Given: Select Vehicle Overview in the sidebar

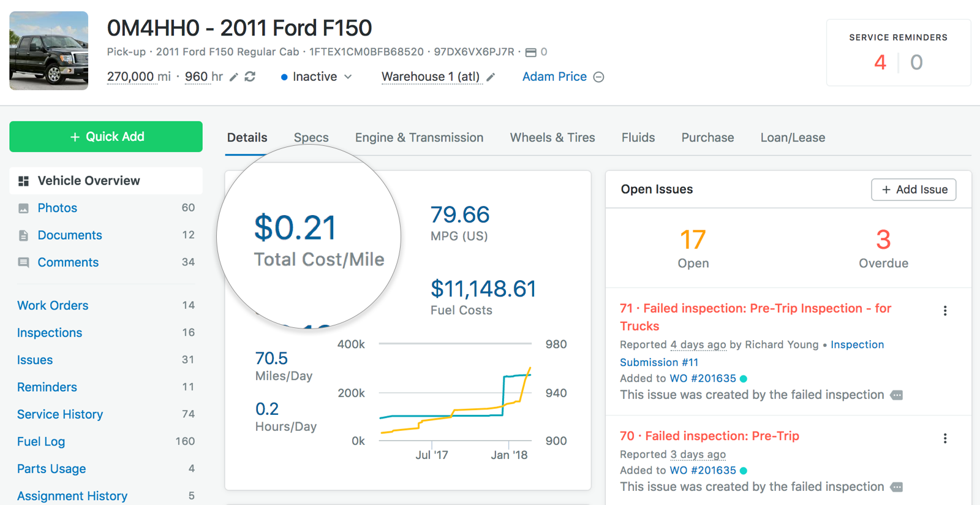Looking at the screenshot, I should [x=89, y=181].
